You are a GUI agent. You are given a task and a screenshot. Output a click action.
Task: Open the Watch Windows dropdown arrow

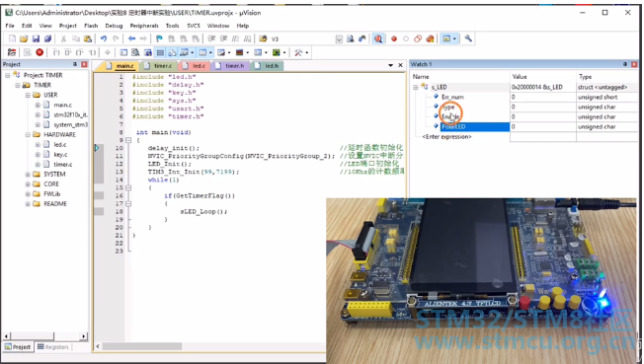192,52
